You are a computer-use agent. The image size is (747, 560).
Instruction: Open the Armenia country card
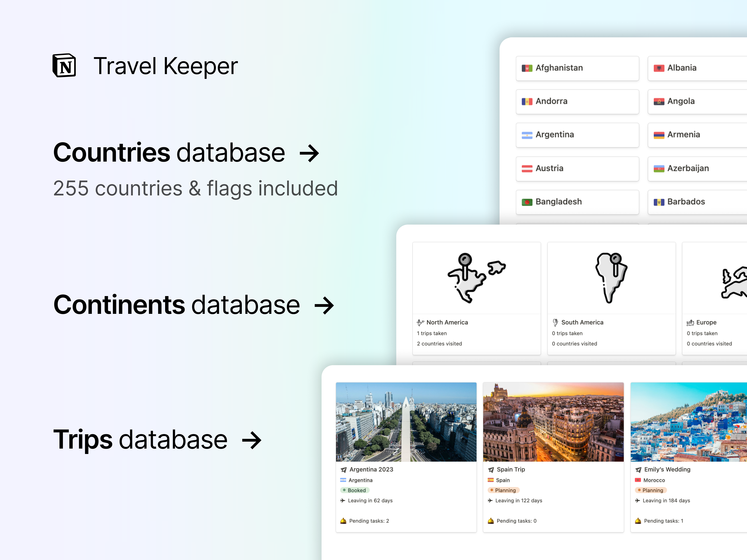(x=697, y=135)
